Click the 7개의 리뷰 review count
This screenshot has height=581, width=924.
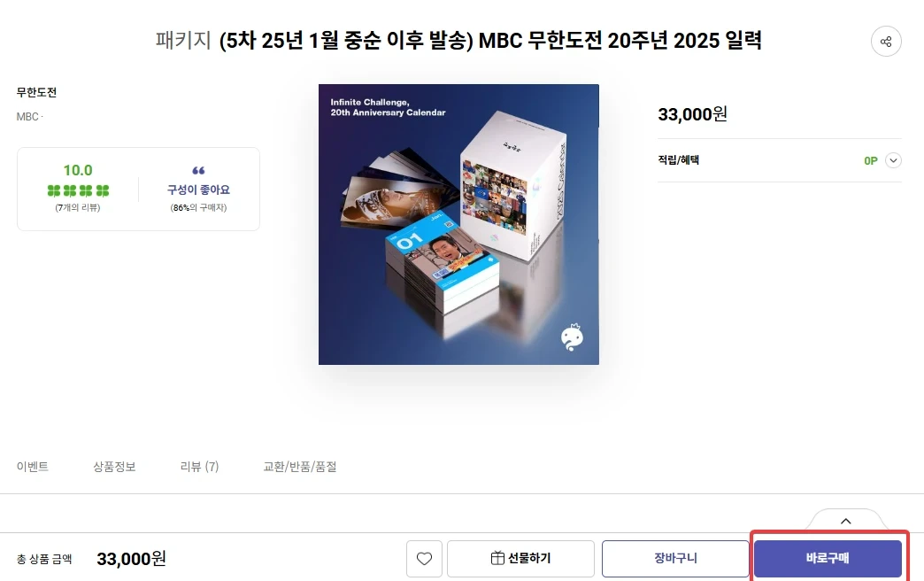point(78,207)
